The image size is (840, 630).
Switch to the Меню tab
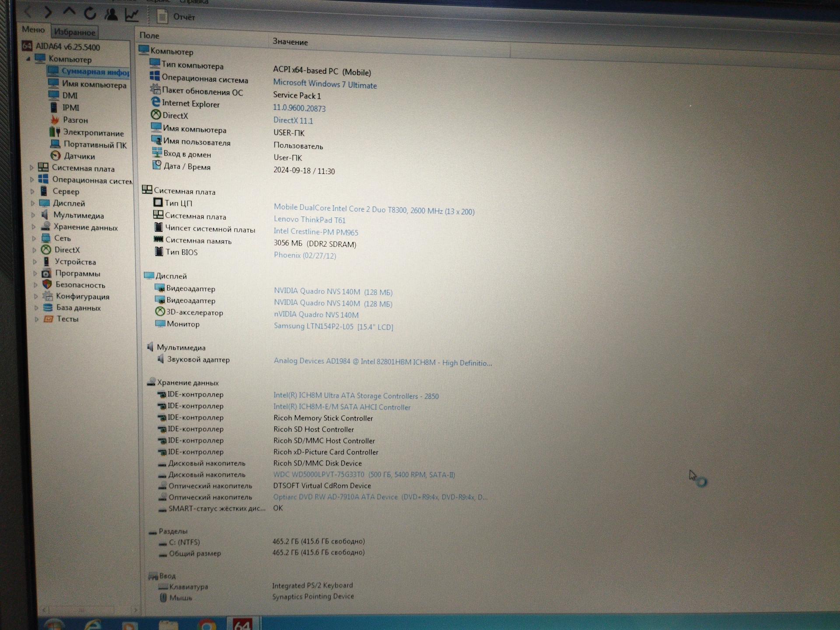pyautogui.click(x=33, y=29)
